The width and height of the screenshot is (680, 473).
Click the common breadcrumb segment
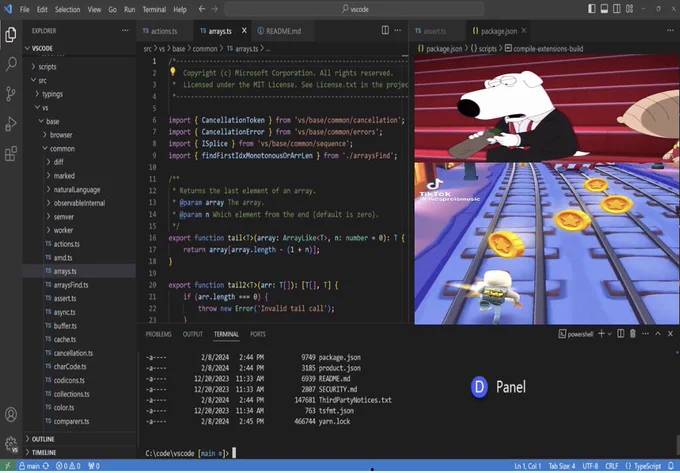(205, 49)
